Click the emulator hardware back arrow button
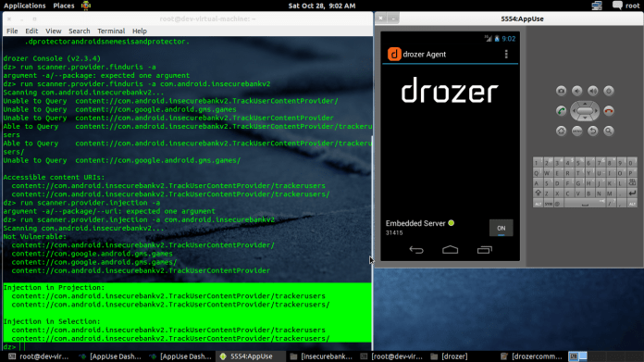Image resolution: width=644 pixels, height=362 pixels. pyautogui.click(x=593, y=131)
